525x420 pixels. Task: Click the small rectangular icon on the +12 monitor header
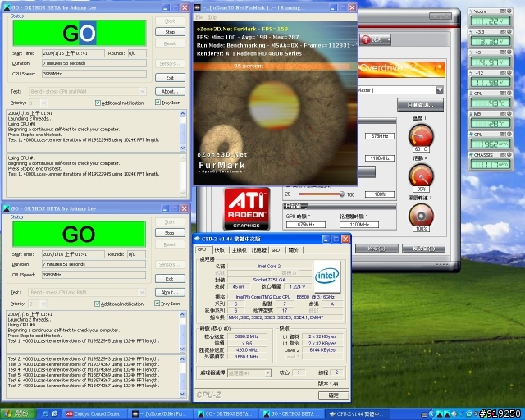tap(503, 73)
